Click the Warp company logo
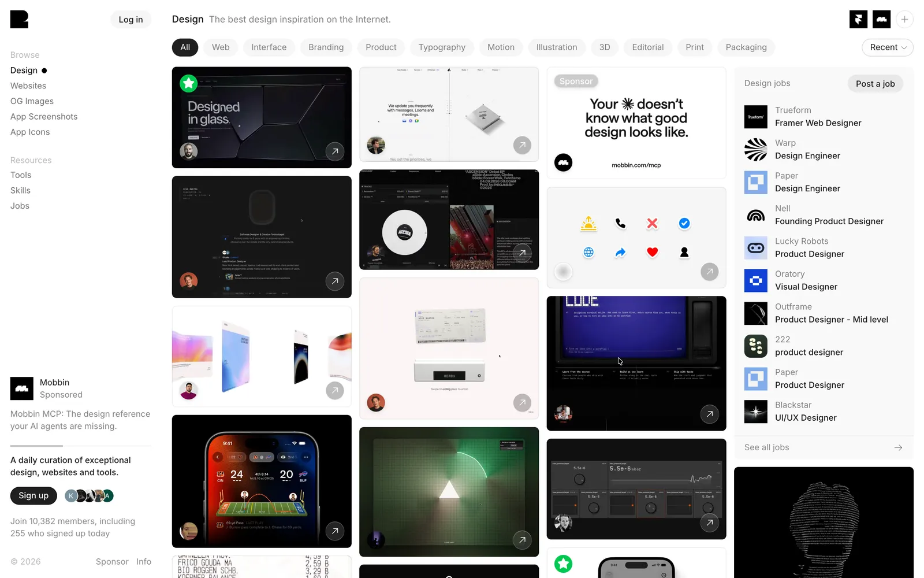924x578 pixels. 756,150
